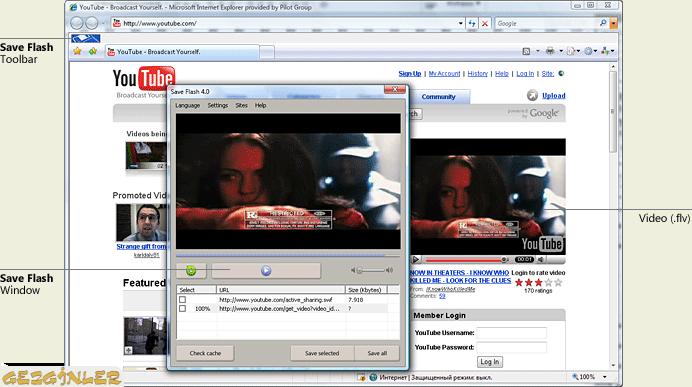The image size is (692, 387).
Task: Expand the Print options dropdown arrow
Action: pos(561,51)
